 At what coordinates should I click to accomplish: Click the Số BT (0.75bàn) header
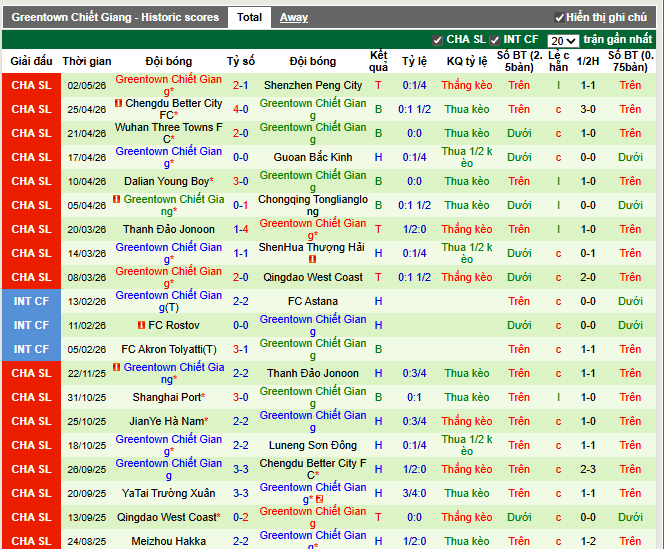[x=631, y=61]
